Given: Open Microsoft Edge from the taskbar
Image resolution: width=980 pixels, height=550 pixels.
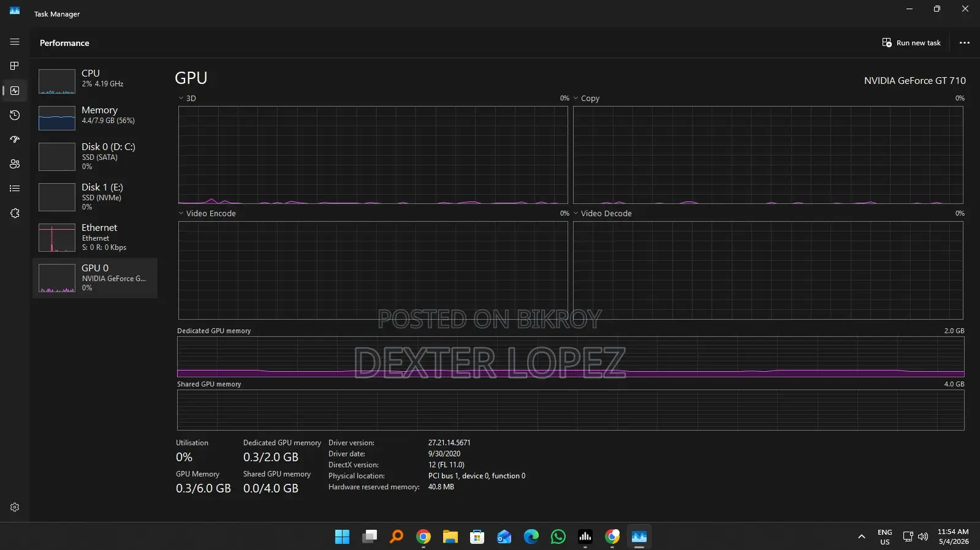Looking at the screenshot, I should click(x=531, y=537).
